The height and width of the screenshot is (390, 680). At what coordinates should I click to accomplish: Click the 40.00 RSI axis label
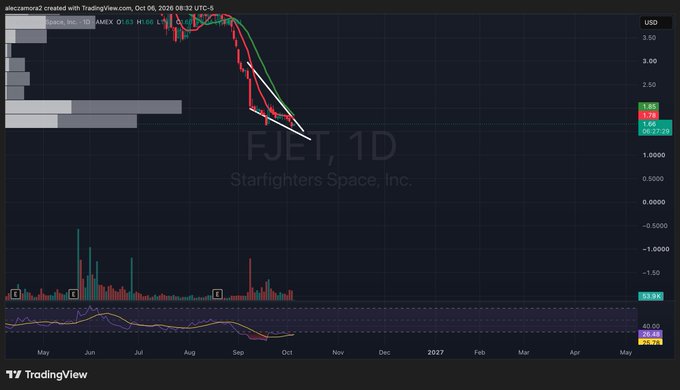651,326
